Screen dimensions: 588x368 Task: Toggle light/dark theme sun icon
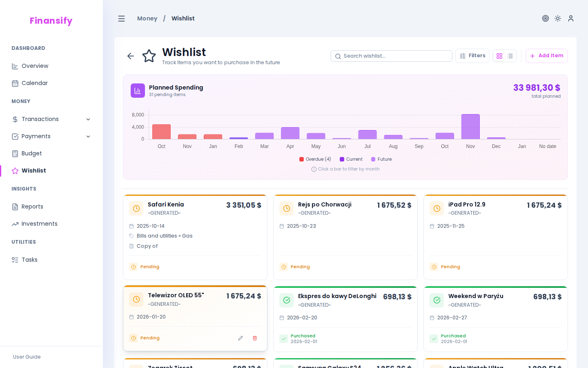coord(558,18)
